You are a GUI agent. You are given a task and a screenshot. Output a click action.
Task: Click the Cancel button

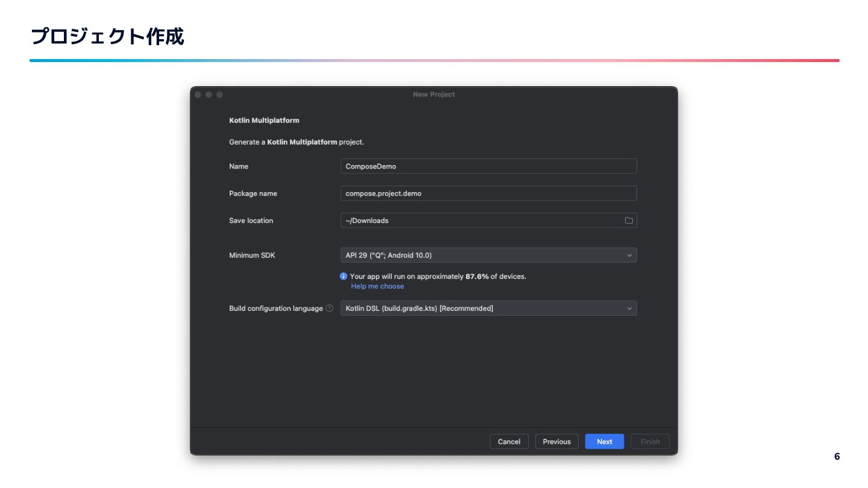(509, 442)
